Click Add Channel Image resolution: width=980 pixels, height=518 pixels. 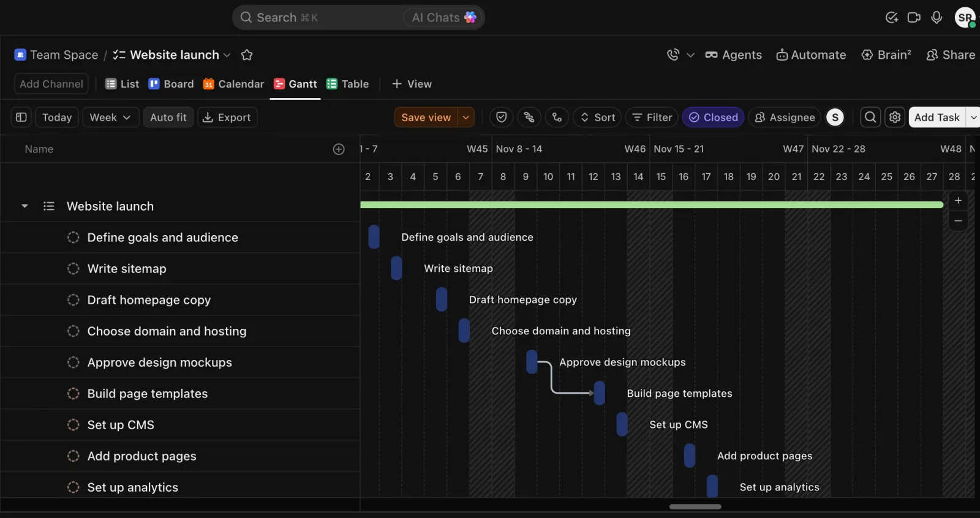pyautogui.click(x=51, y=84)
